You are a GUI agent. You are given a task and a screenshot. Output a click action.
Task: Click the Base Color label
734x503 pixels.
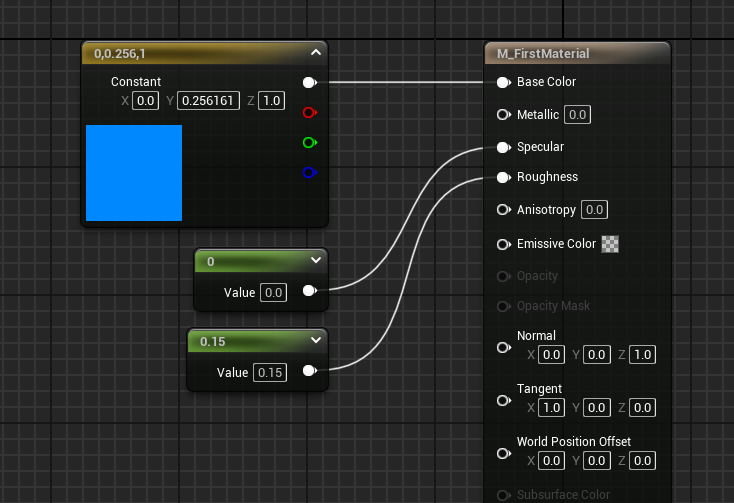[x=546, y=82]
